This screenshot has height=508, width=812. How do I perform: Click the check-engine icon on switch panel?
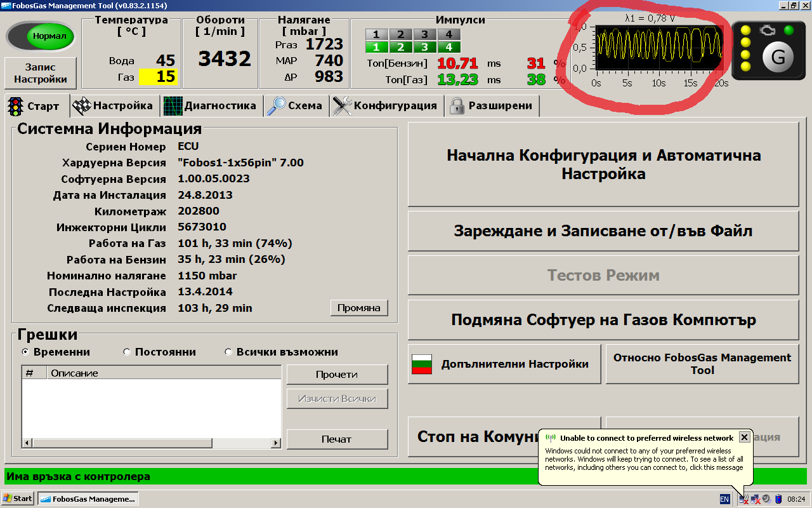pos(767,30)
